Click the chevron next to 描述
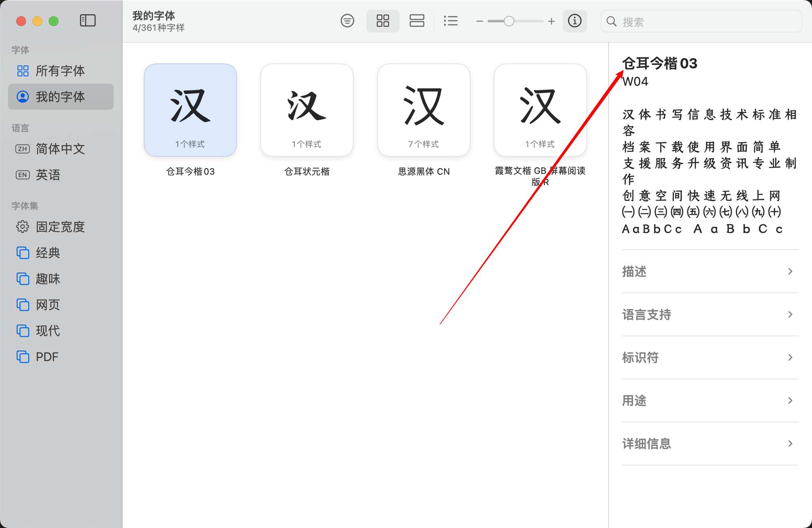This screenshot has height=528, width=812. click(790, 271)
